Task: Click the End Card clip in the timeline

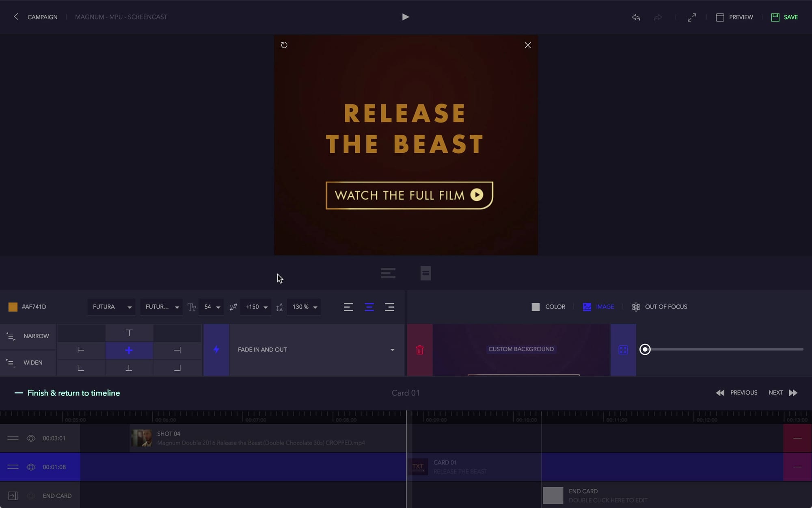Action: pyautogui.click(x=595, y=495)
